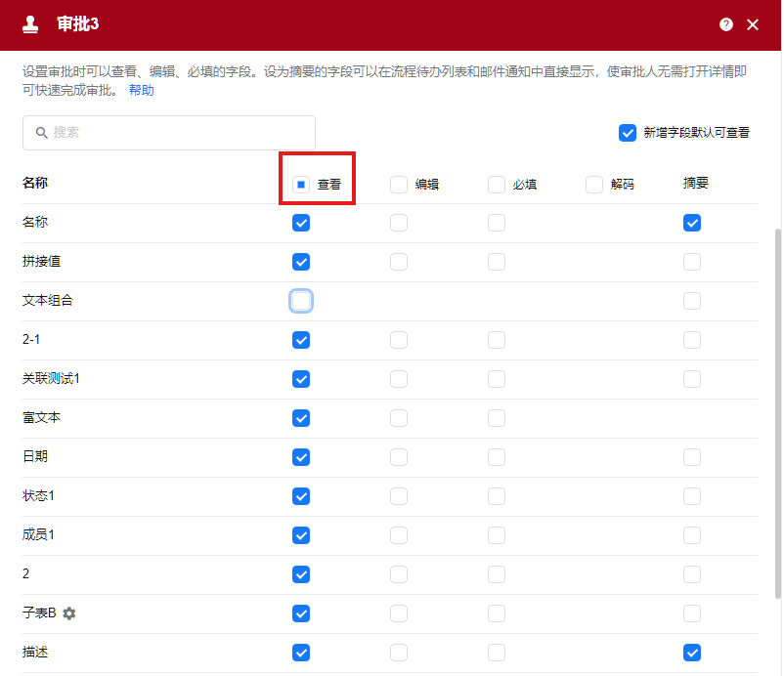This screenshot has width=784, height=676.
Task: Enable 摘要 for 关联测试1 row
Action: pos(692,379)
